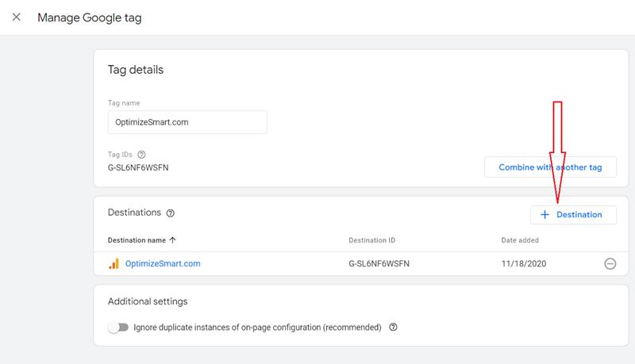Click date added 11/18/2020 cell
The width and height of the screenshot is (635, 364).
(524, 264)
